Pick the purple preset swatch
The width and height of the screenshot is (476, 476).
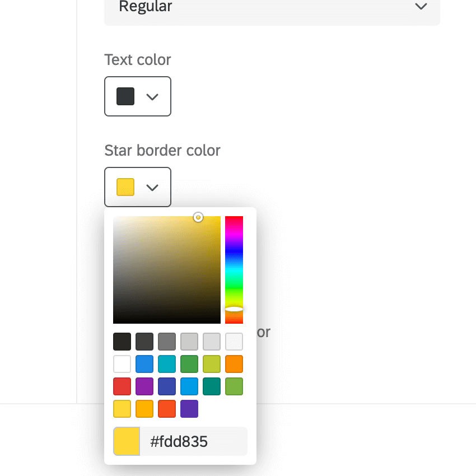144,386
